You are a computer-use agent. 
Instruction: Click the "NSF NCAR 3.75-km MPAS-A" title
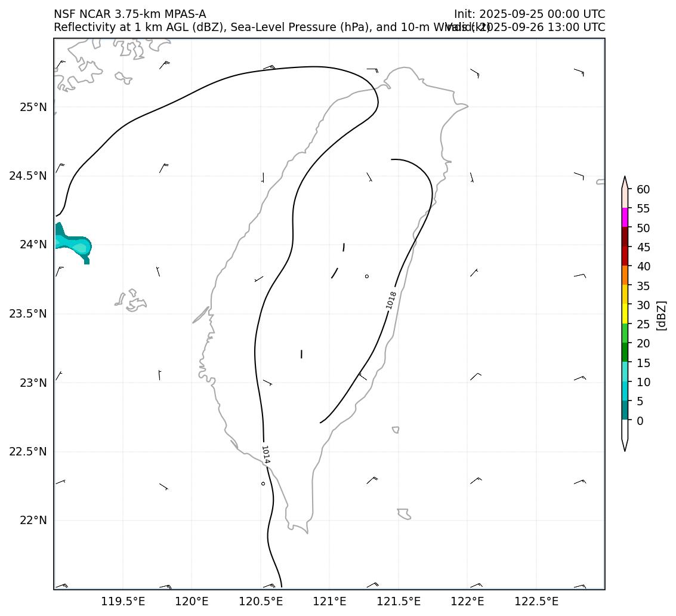point(129,14)
